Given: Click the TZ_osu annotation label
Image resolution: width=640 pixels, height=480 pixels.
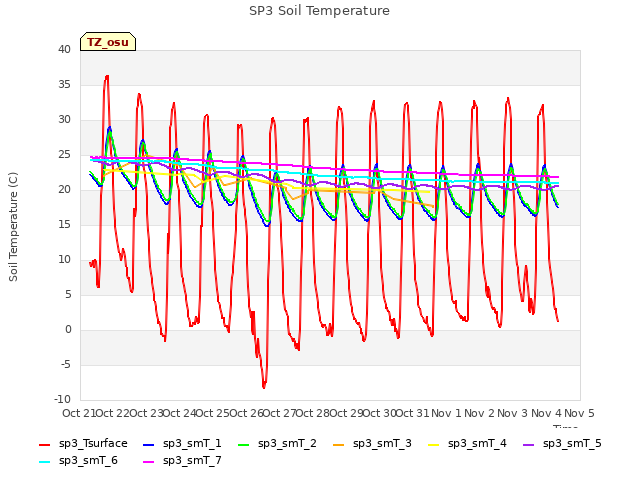Looking at the screenshot, I should point(108,42).
